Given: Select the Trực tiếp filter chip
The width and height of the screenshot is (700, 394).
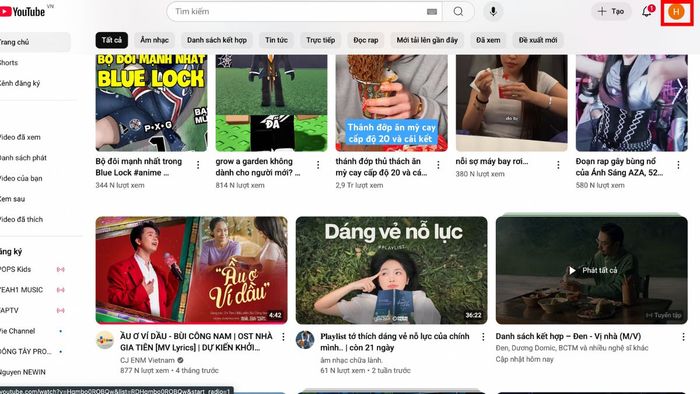Looking at the screenshot, I should pyautogui.click(x=321, y=40).
